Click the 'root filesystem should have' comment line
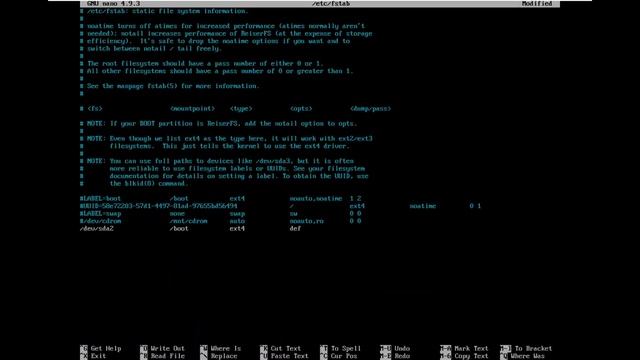The width and height of the screenshot is (640, 360). pyautogui.click(x=201, y=64)
